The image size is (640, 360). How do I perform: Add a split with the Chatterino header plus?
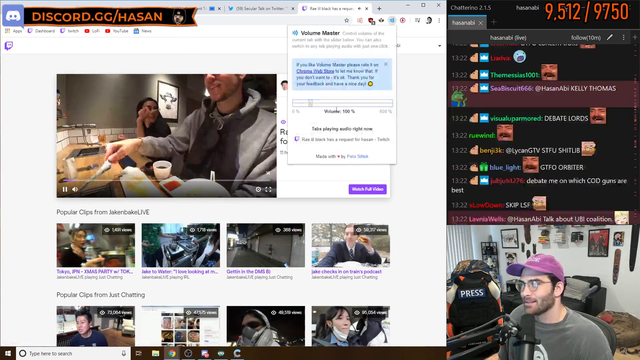[x=635, y=37]
